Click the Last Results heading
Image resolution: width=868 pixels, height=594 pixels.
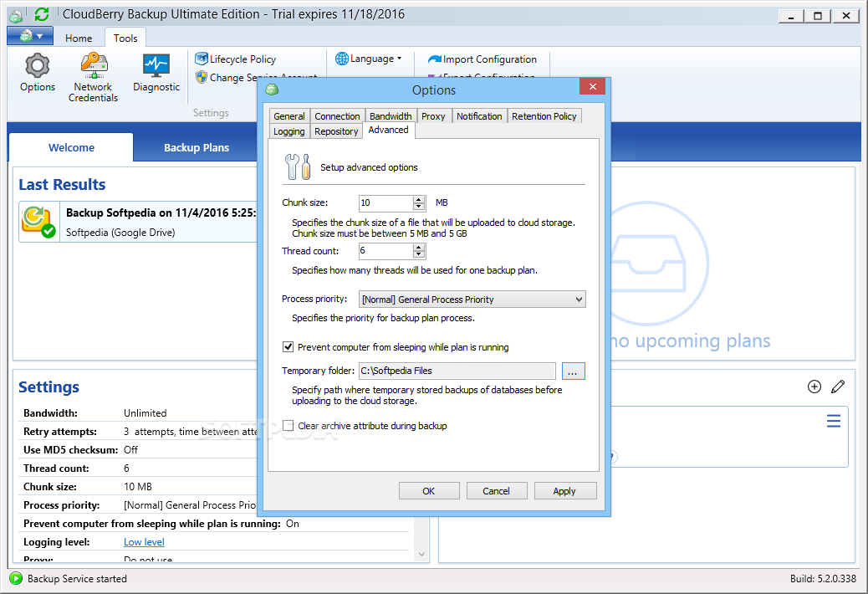pos(62,185)
